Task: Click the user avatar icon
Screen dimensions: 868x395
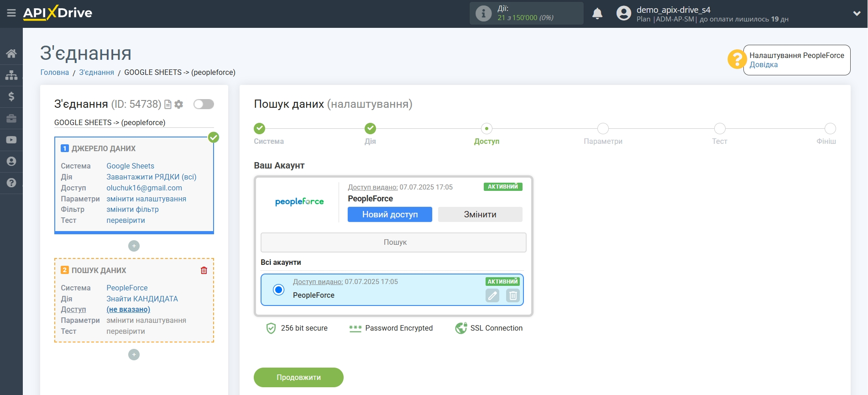Action: (x=623, y=13)
